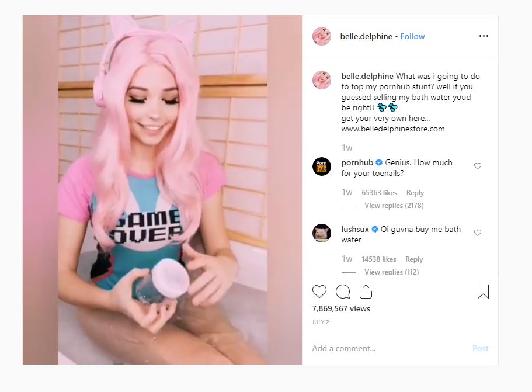Open the belle.delphine username in the header

[x=366, y=36]
